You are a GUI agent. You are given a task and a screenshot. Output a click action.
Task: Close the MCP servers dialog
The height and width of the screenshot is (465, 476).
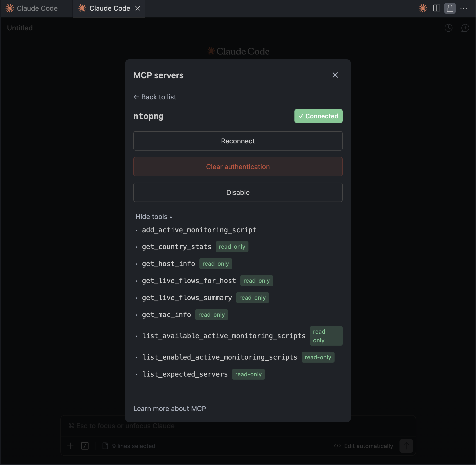click(335, 75)
